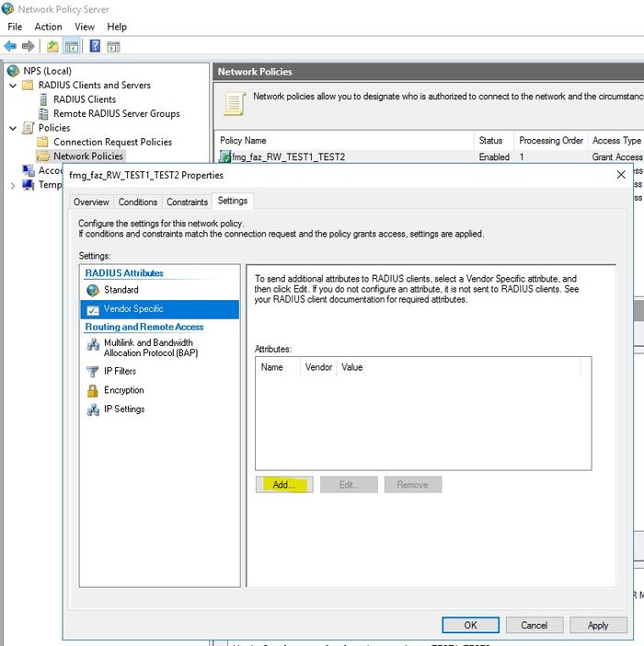Click the Vendor column header
Viewport: 644px width, 646px height.
tap(317, 367)
